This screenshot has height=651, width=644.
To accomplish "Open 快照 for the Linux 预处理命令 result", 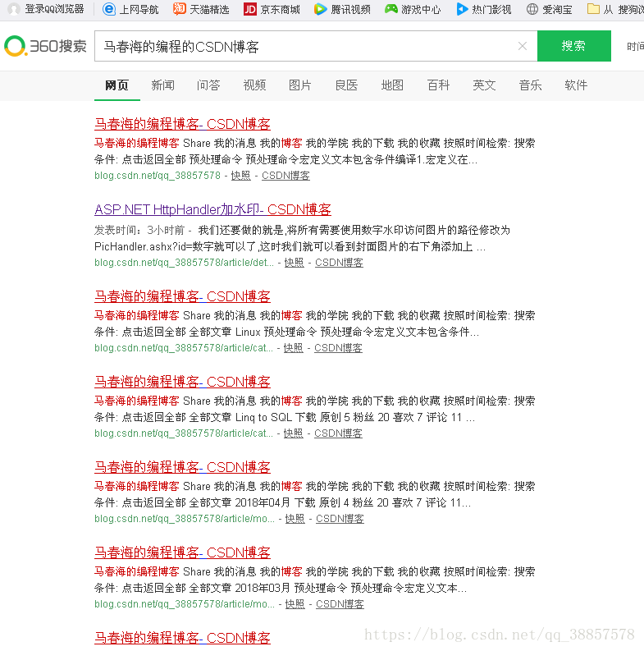I will [x=294, y=348].
